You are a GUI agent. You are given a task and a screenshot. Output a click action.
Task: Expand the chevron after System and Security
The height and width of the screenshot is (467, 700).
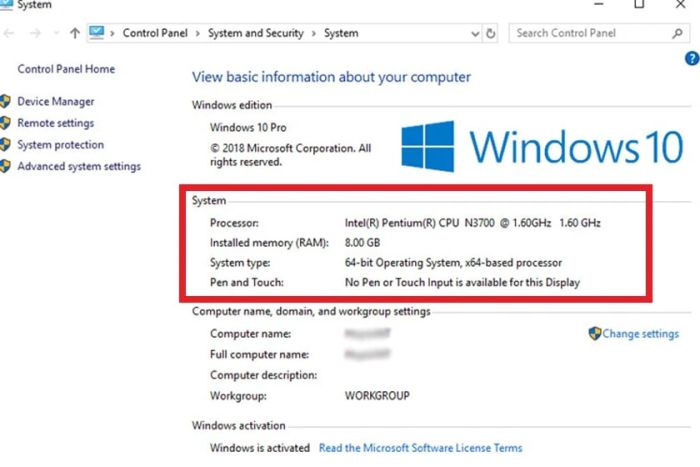(314, 33)
